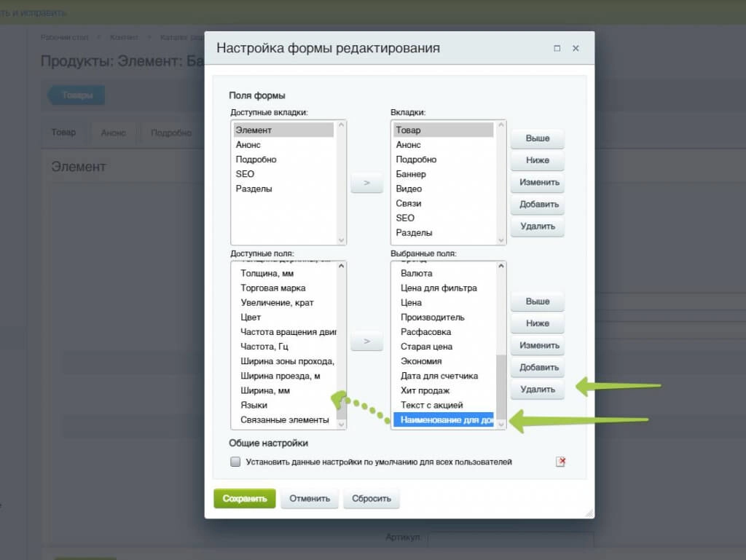
Task: Click Выше button for selected fields
Action: [x=538, y=301]
